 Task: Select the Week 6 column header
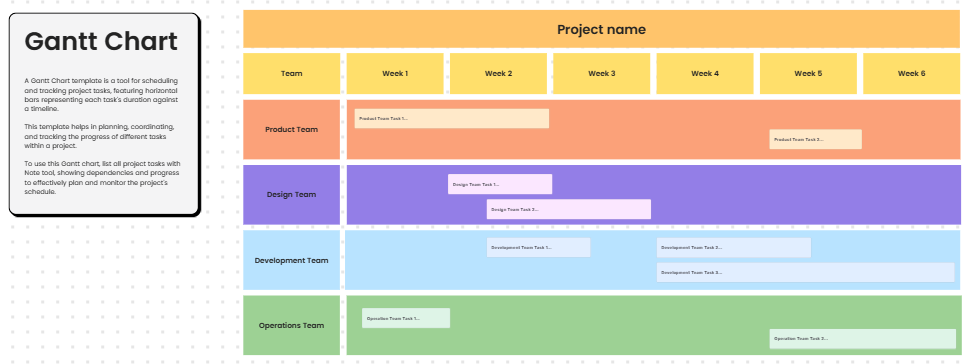[x=912, y=73]
